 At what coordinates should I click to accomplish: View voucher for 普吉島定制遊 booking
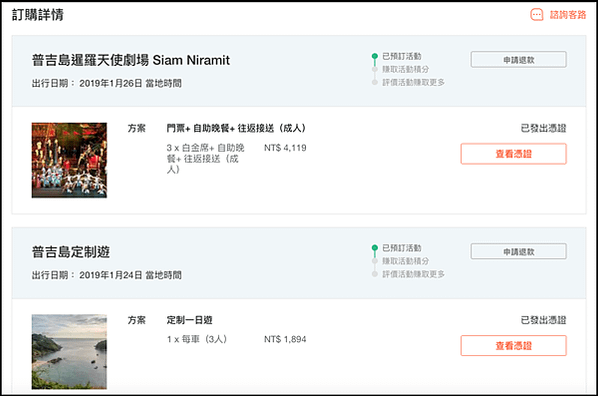pyautogui.click(x=513, y=346)
